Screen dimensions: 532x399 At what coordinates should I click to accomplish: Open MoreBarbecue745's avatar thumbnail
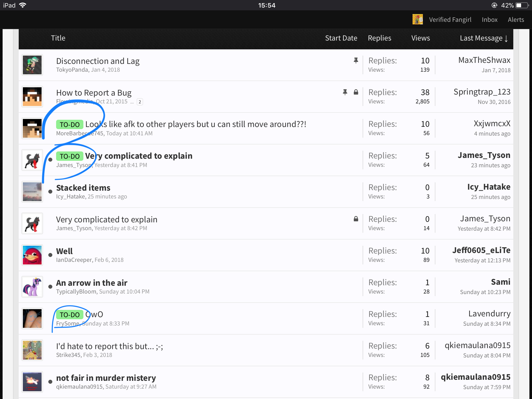pos(32,128)
